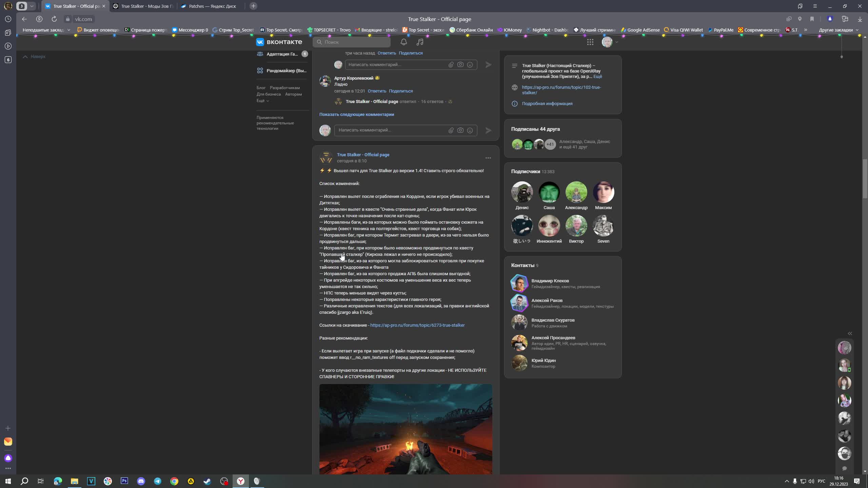Screen dimensions: 868x488
Task: Click VK search field
Action: click(352, 42)
